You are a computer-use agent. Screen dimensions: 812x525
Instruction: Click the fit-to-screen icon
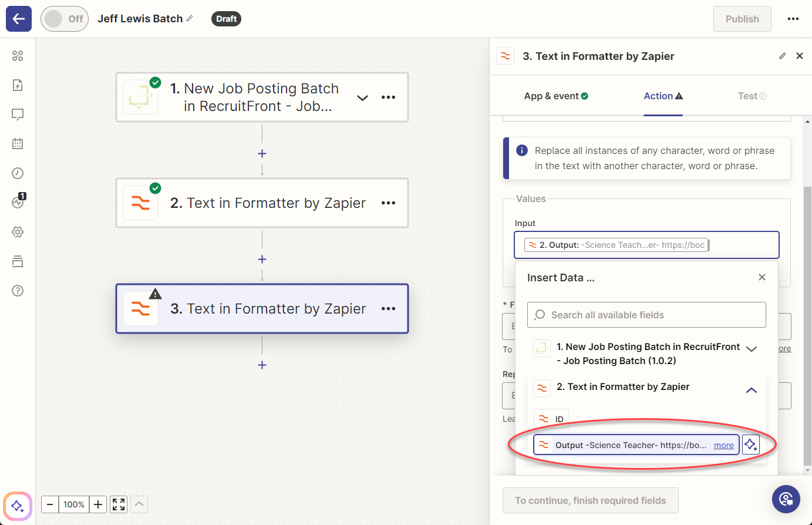[119, 504]
